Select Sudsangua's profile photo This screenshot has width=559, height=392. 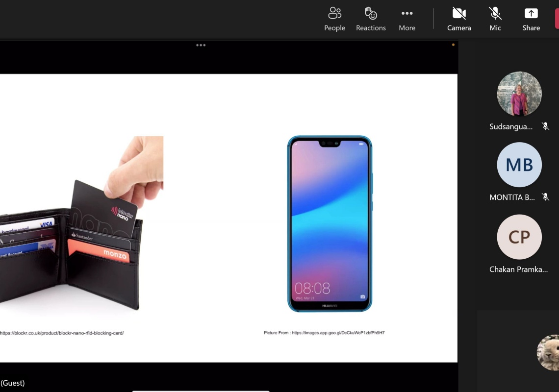[x=519, y=94]
